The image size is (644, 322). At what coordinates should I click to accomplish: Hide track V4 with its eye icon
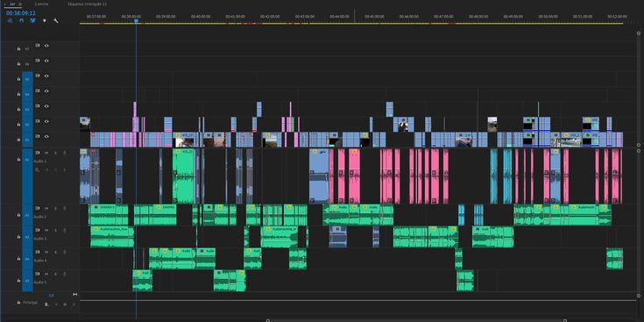(x=46, y=91)
